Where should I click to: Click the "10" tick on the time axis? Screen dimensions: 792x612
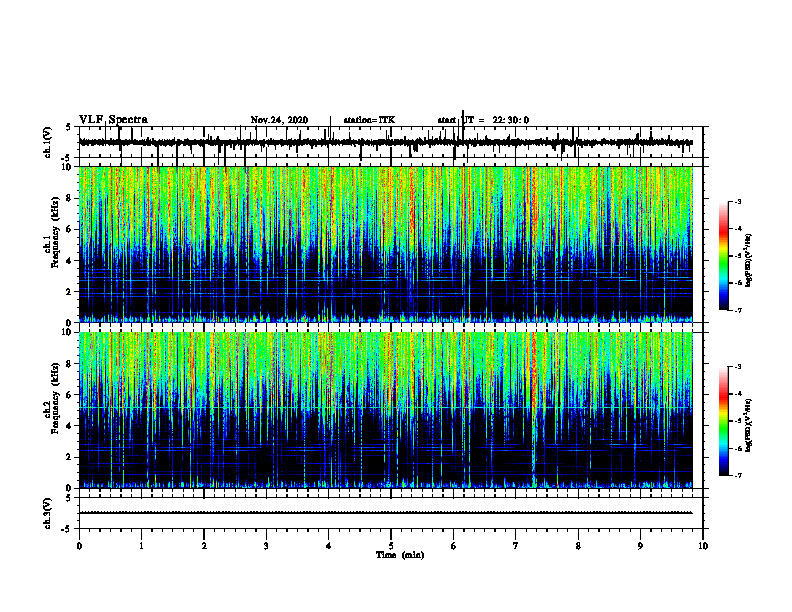point(703,546)
